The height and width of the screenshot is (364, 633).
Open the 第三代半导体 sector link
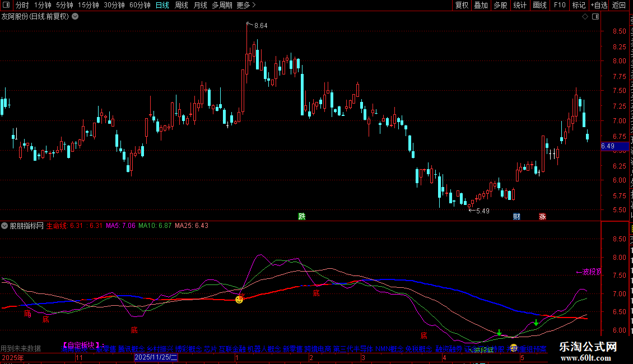(x=353, y=349)
